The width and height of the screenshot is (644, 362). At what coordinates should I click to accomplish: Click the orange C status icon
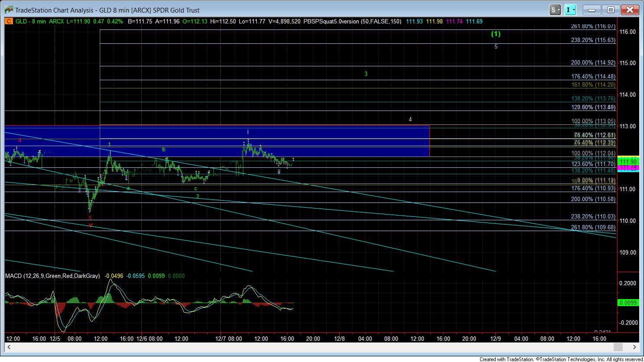tap(8, 21)
